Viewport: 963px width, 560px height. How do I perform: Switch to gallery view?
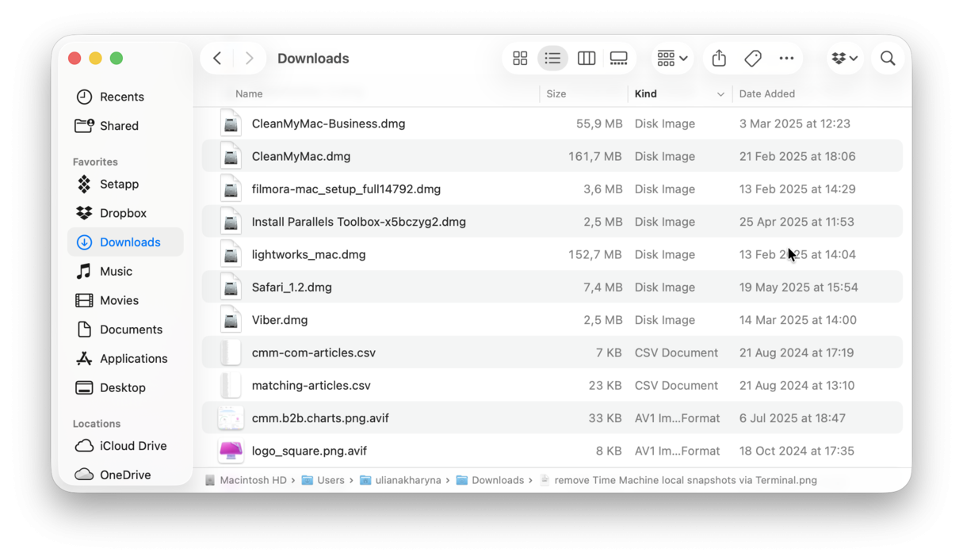point(618,58)
